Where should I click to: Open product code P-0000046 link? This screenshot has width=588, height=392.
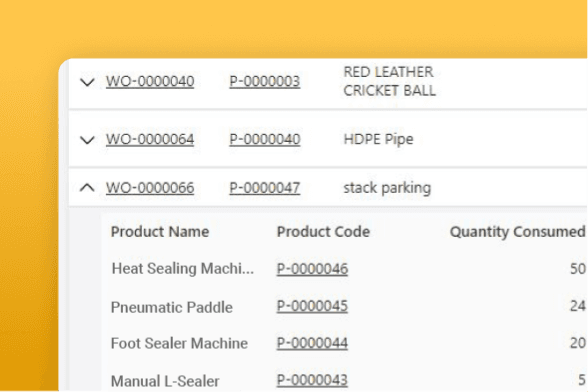[312, 269]
